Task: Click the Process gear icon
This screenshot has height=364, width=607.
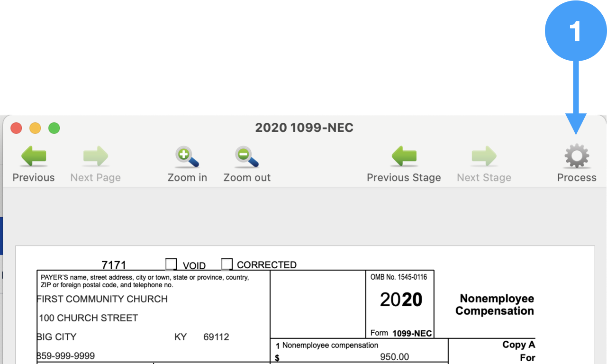Action: click(x=577, y=157)
